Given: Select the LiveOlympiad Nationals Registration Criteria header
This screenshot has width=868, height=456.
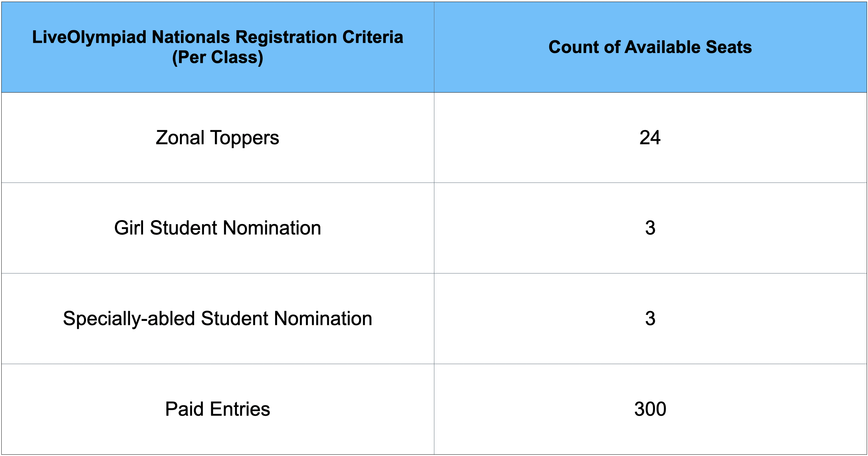Looking at the screenshot, I should (x=218, y=47).
